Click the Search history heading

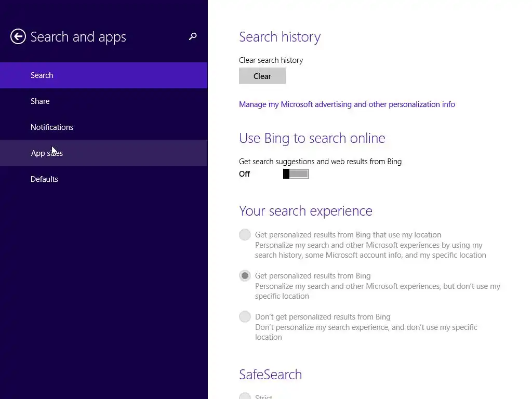pyautogui.click(x=280, y=37)
